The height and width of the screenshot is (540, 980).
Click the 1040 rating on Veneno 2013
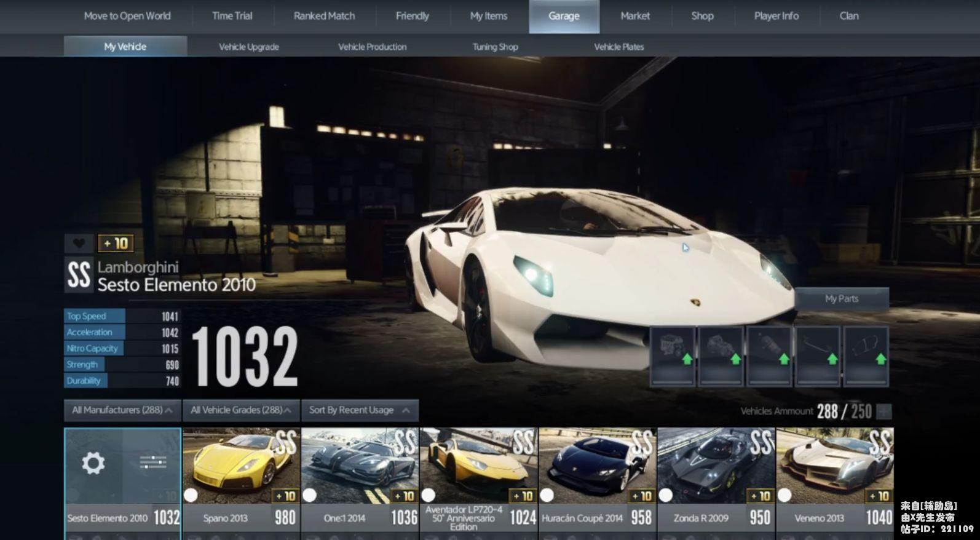[879, 518]
